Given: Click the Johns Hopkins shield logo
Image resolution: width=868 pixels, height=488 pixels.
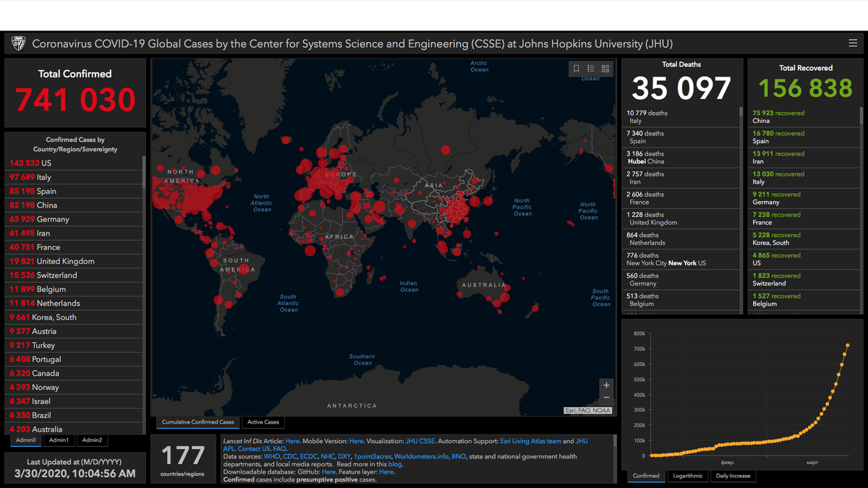Looking at the screenshot, I should pos(18,44).
